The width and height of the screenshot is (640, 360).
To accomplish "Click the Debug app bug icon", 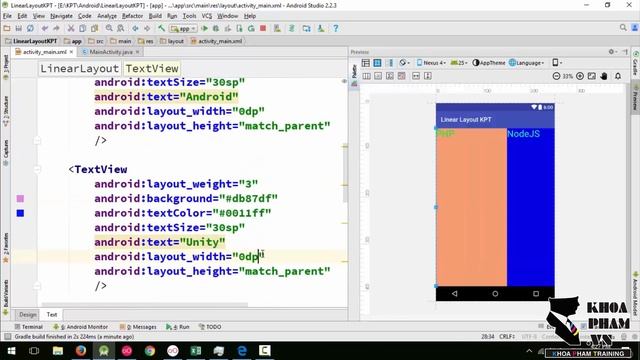I will coord(216,29).
